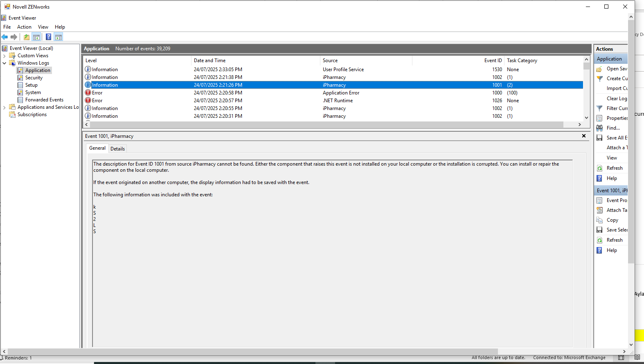Click the Forward arrow toolbar icon
644x364 pixels.
tap(14, 37)
